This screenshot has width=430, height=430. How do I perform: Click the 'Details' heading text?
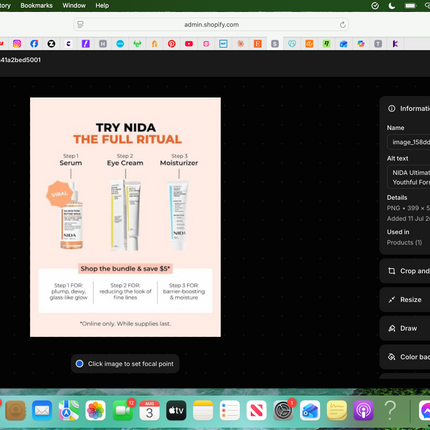pos(397,198)
